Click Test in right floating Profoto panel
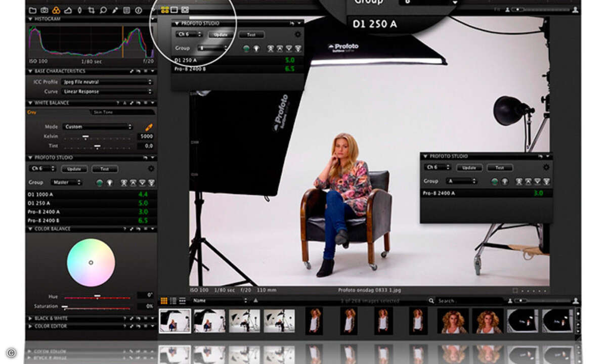This screenshot has width=607, height=364. (x=500, y=167)
